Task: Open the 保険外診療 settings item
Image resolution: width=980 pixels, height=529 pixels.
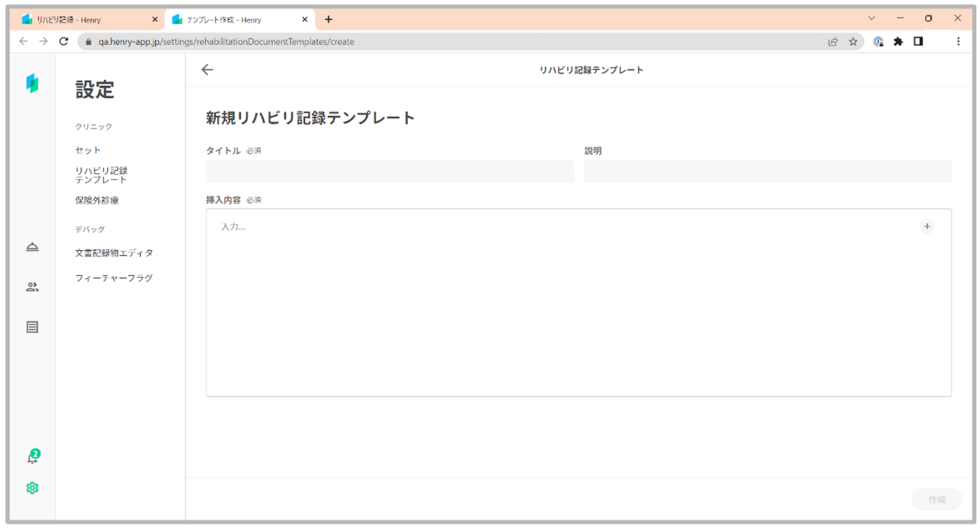Action: [97, 200]
